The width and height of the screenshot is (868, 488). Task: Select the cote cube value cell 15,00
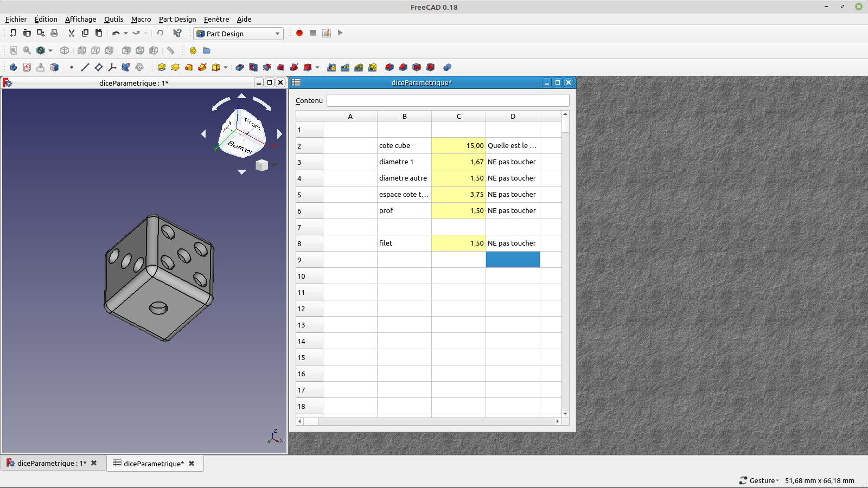point(458,146)
